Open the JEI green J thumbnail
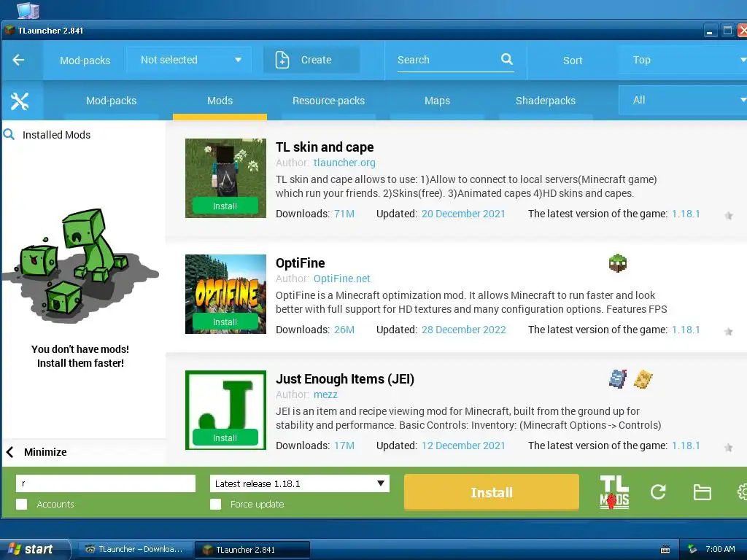Viewport: 747px width, 560px height. pyautogui.click(x=225, y=410)
